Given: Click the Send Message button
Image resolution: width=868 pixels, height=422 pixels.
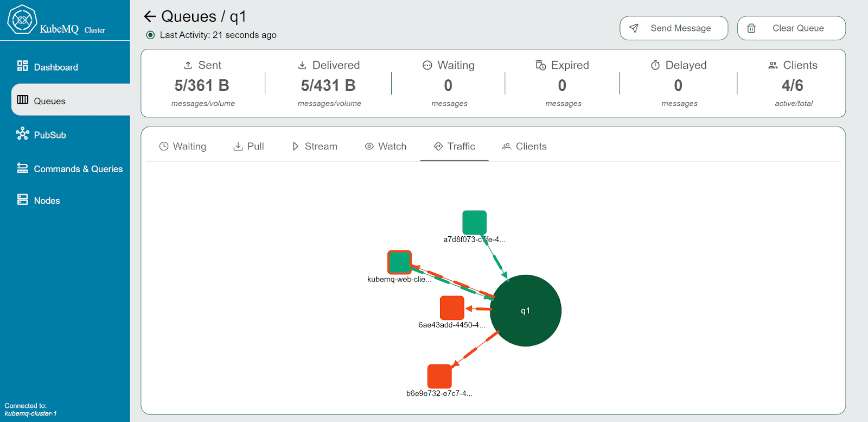Looking at the screenshot, I should pyautogui.click(x=674, y=28).
